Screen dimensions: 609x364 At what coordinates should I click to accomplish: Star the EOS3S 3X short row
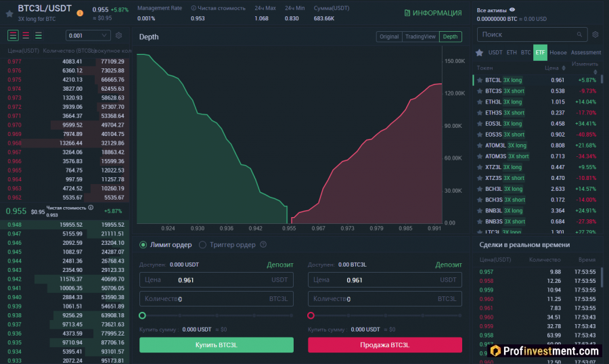(x=480, y=135)
